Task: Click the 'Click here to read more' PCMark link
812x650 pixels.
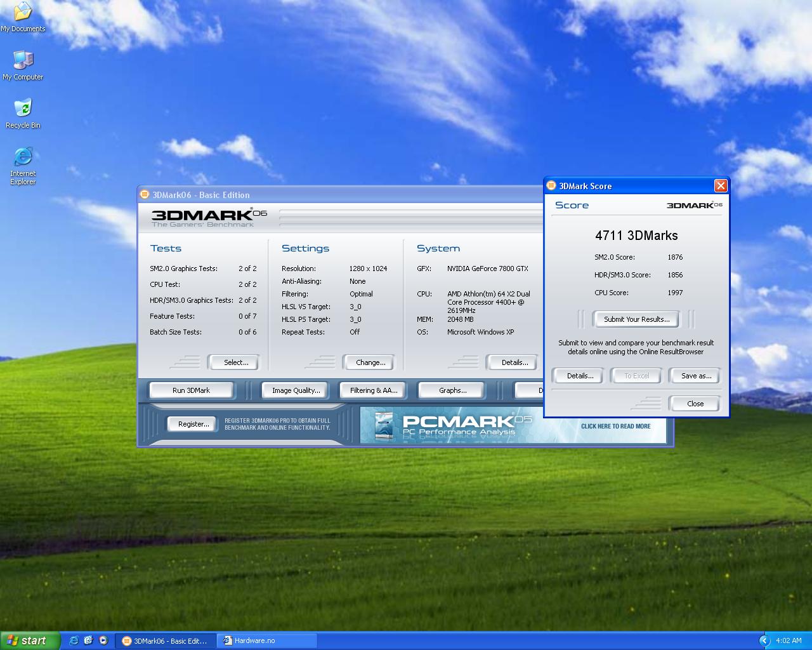Action: [615, 426]
